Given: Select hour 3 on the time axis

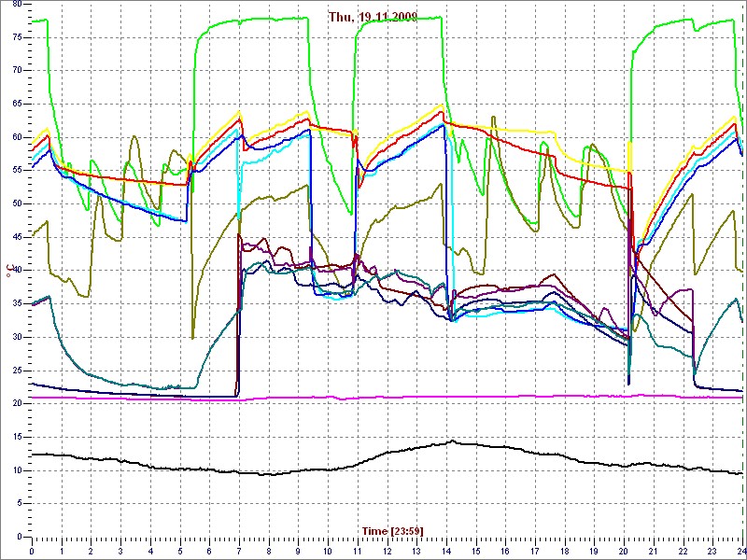Looking at the screenshot, I should [x=120, y=552].
